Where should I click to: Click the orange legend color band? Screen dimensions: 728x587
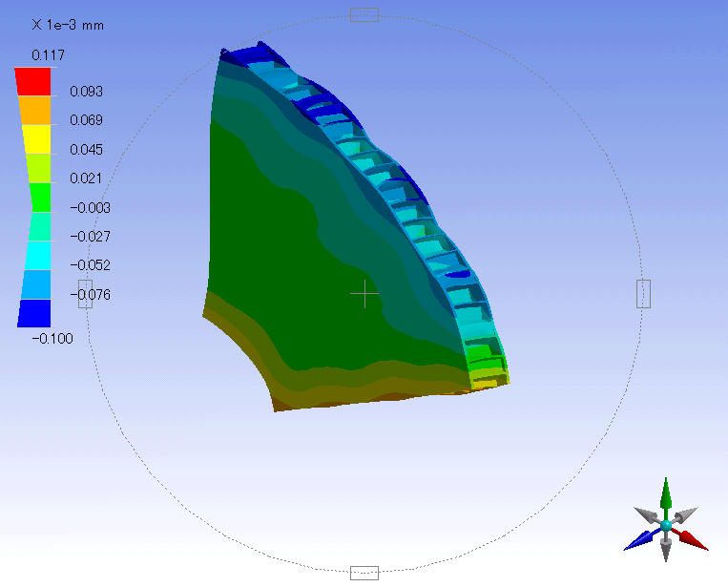click(x=34, y=111)
